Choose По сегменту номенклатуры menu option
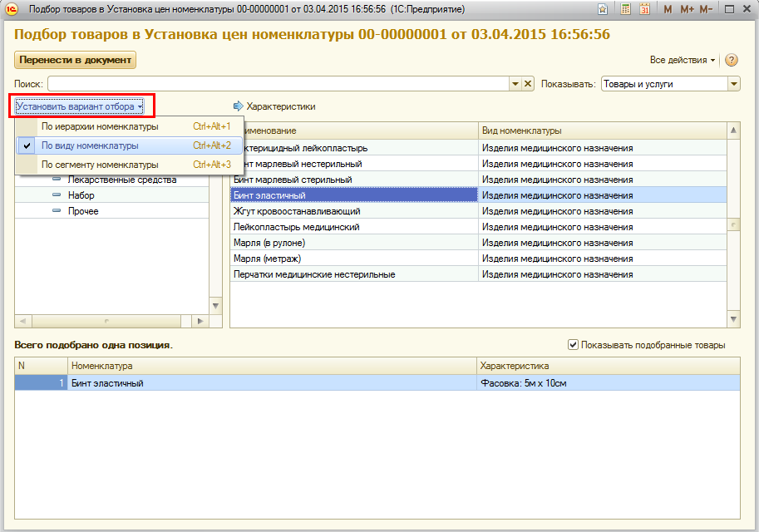759x532 pixels. [x=100, y=165]
